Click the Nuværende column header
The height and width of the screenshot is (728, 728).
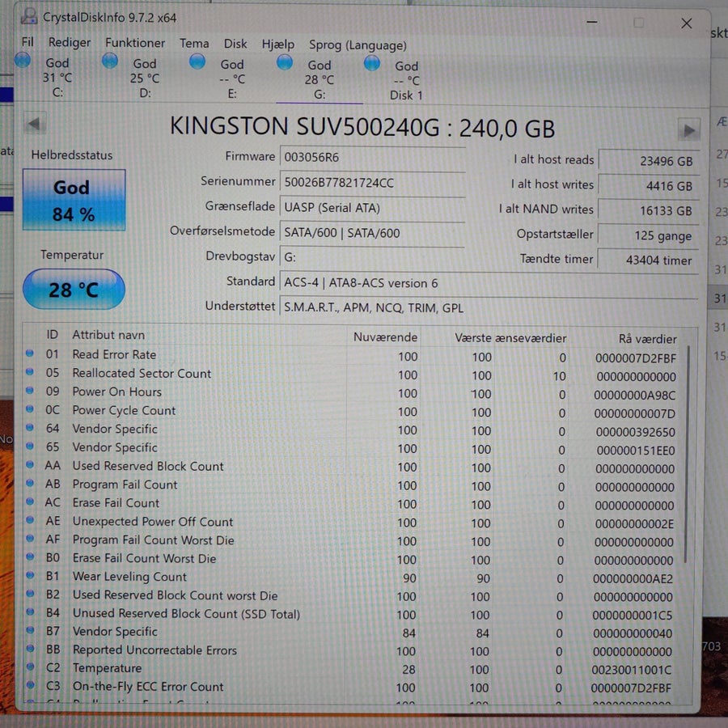385,336
